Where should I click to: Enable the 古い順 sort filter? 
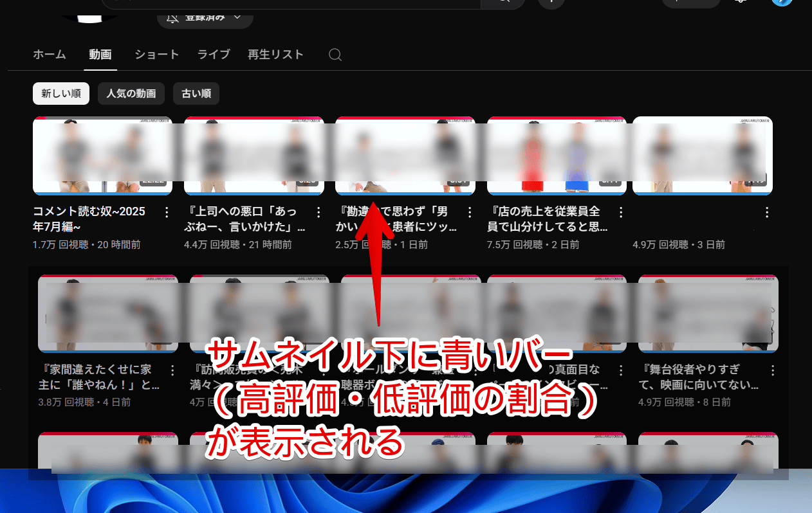196,94
